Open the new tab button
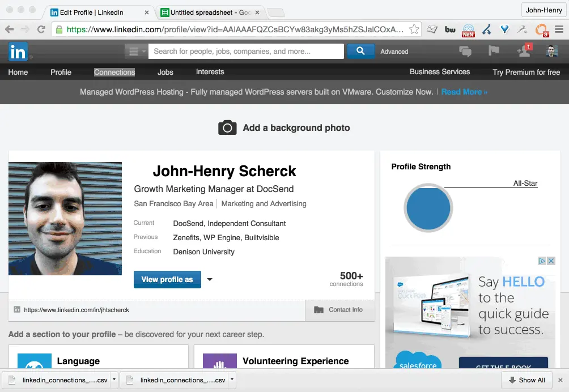Screen dimensions: 569x392 276,13
